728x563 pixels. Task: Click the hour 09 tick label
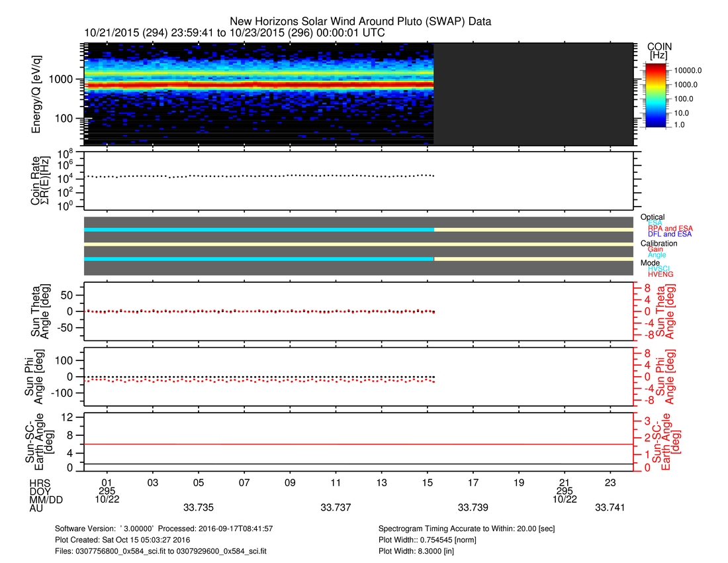pyautogui.click(x=290, y=482)
